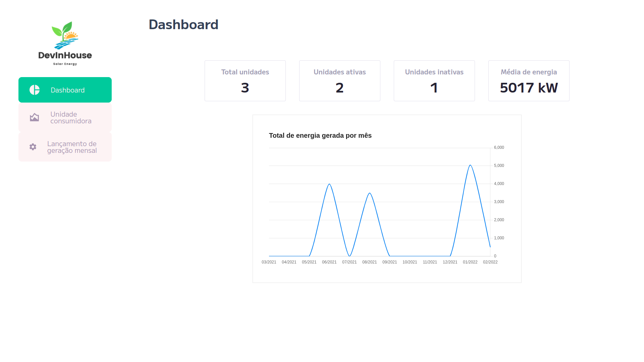Click the Unidades inativas card
This screenshot has height=362, width=644.
click(x=434, y=80)
